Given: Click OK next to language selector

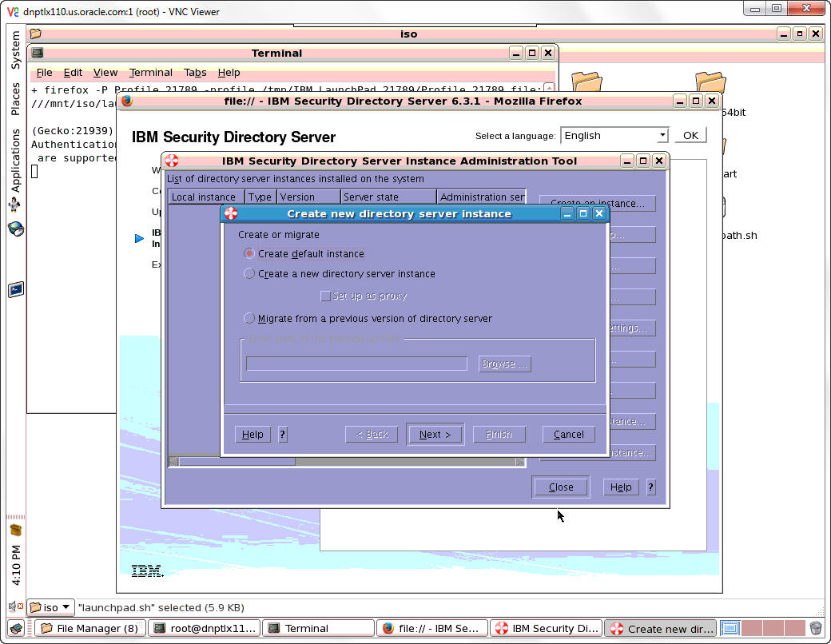Looking at the screenshot, I should pos(690,135).
